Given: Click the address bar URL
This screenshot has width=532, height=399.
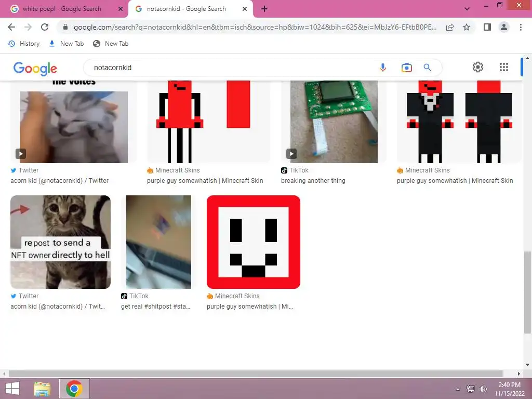Looking at the screenshot, I should click(255, 27).
